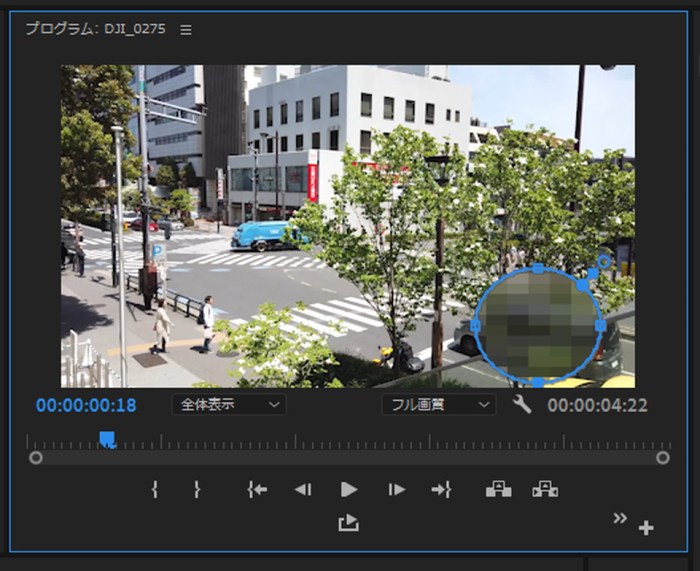The height and width of the screenshot is (571, 700).
Task: Go to In point
Action: pos(257,490)
